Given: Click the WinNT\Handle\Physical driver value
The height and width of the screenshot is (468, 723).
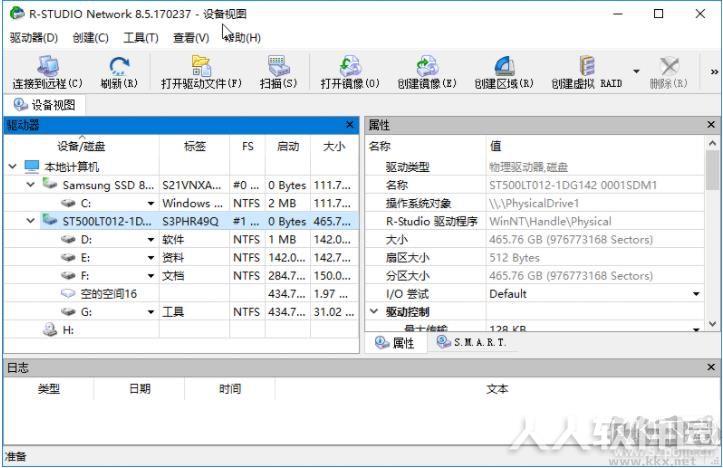Looking at the screenshot, I should (550, 221).
